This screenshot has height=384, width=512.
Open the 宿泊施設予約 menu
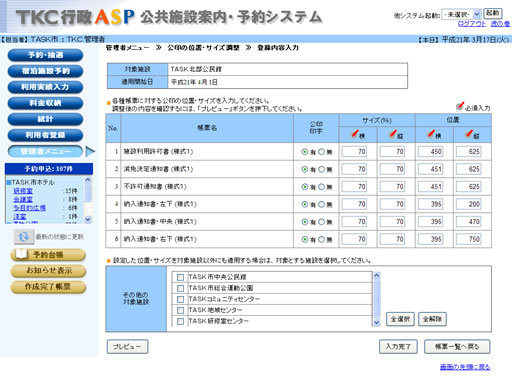point(45,71)
